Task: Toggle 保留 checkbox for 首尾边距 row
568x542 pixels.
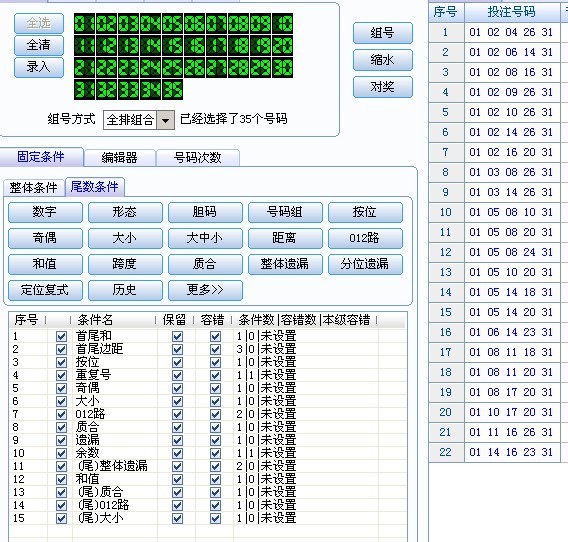Action: coord(177,350)
